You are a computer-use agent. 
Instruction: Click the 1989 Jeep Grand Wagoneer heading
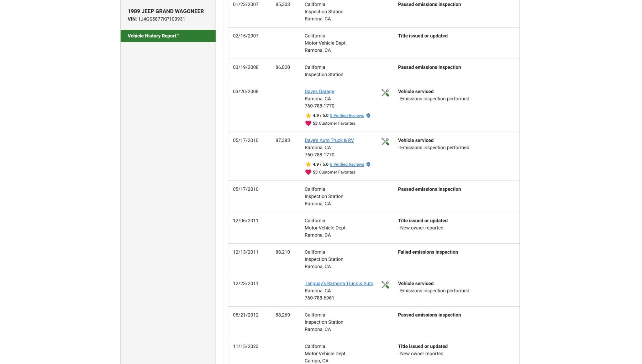(x=166, y=11)
